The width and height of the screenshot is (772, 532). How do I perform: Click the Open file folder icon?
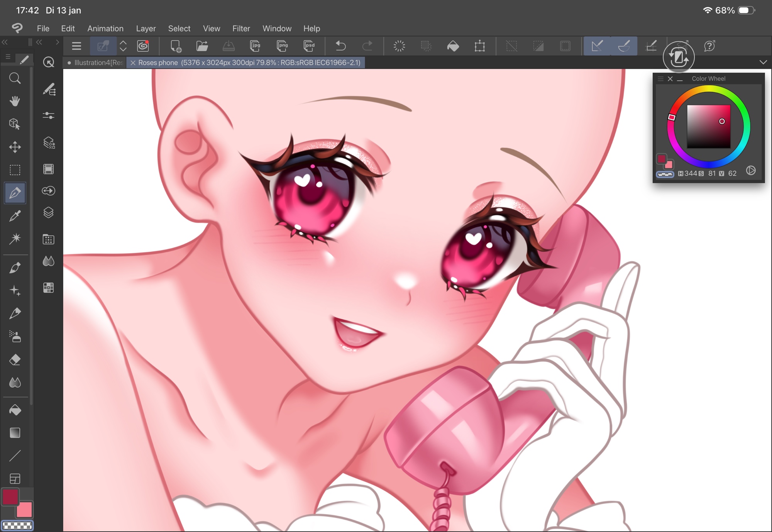click(202, 46)
